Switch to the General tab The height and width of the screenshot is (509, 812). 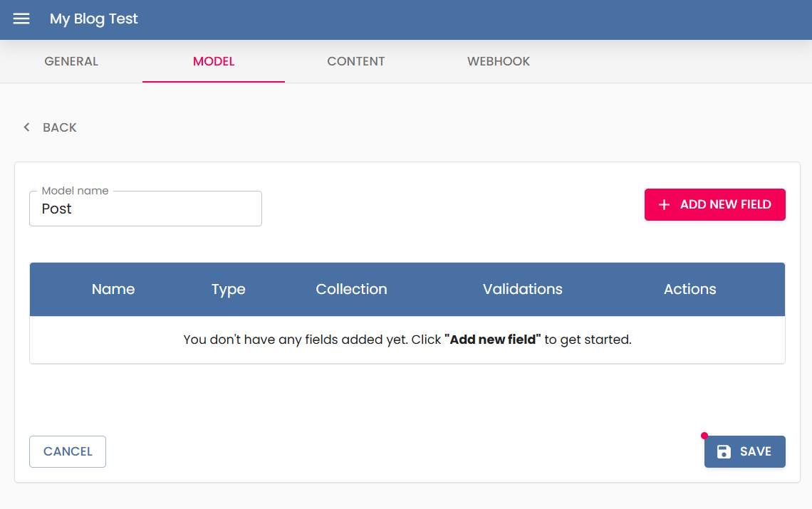point(71,61)
